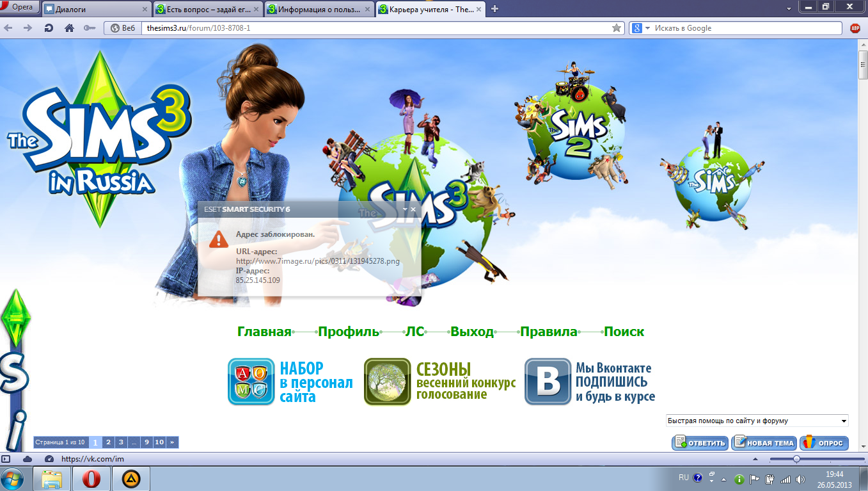Close the ESET Smart Security notification
This screenshot has width=868, height=491.
click(413, 209)
